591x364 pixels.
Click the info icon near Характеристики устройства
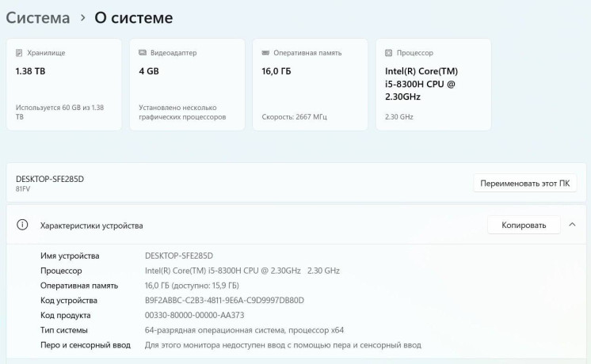point(22,226)
